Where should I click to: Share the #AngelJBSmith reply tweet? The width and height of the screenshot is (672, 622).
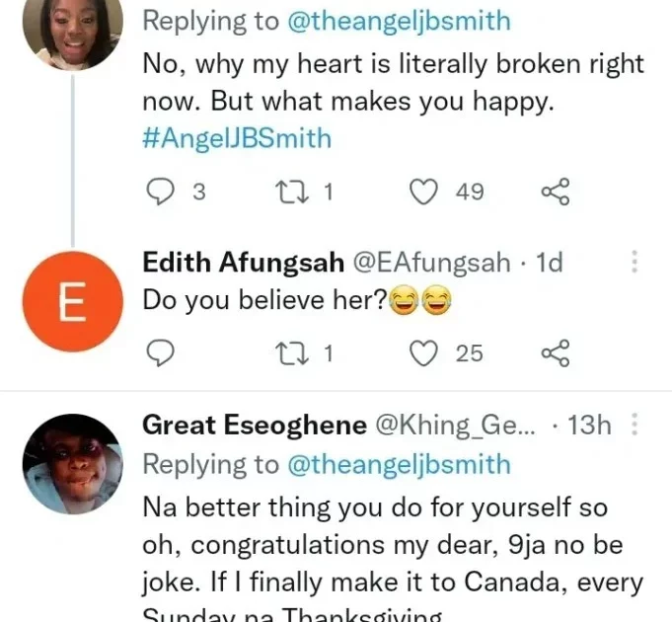[556, 192]
